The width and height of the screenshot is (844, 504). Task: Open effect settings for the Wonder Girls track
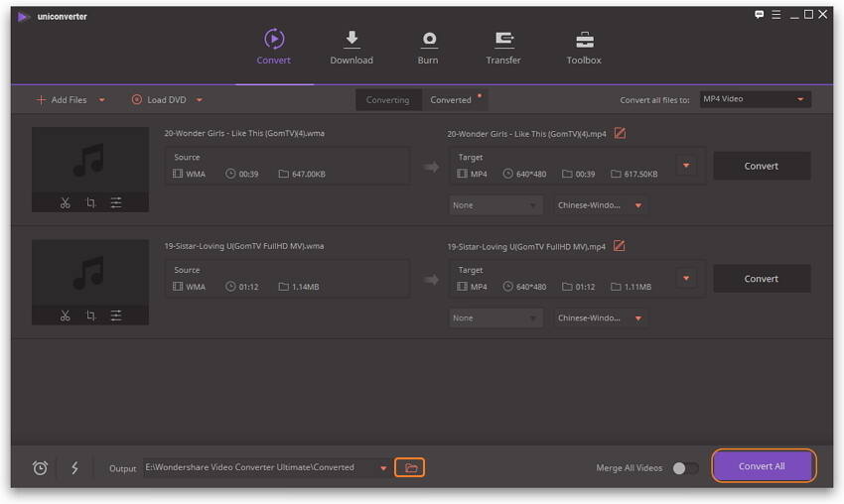pos(116,202)
